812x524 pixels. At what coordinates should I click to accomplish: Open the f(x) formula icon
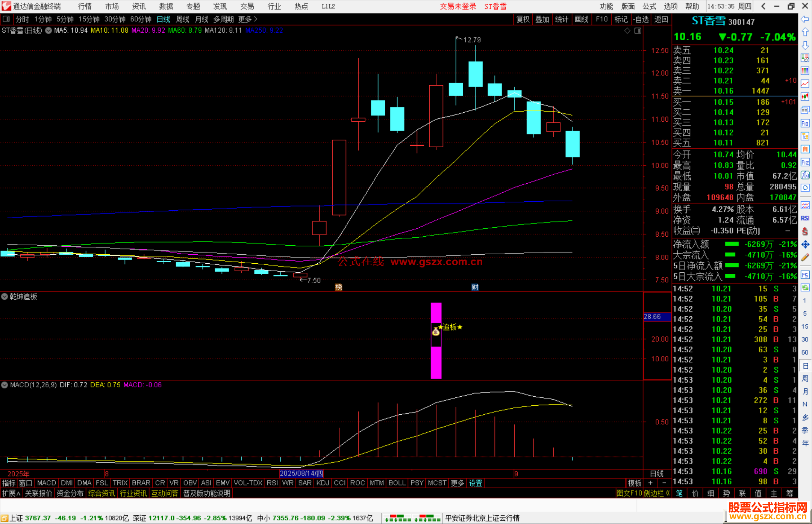click(x=805, y=175)
